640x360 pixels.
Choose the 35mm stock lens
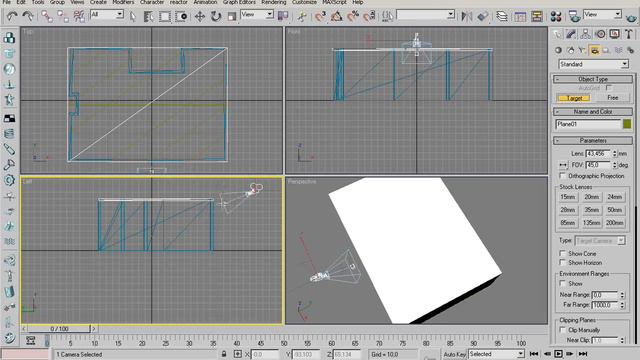pyautogui.click(x=591, y=210)
